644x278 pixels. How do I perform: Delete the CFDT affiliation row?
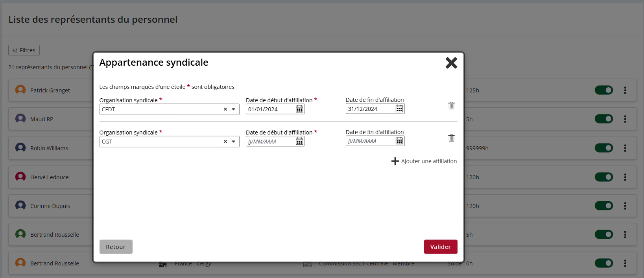point(451,105)
